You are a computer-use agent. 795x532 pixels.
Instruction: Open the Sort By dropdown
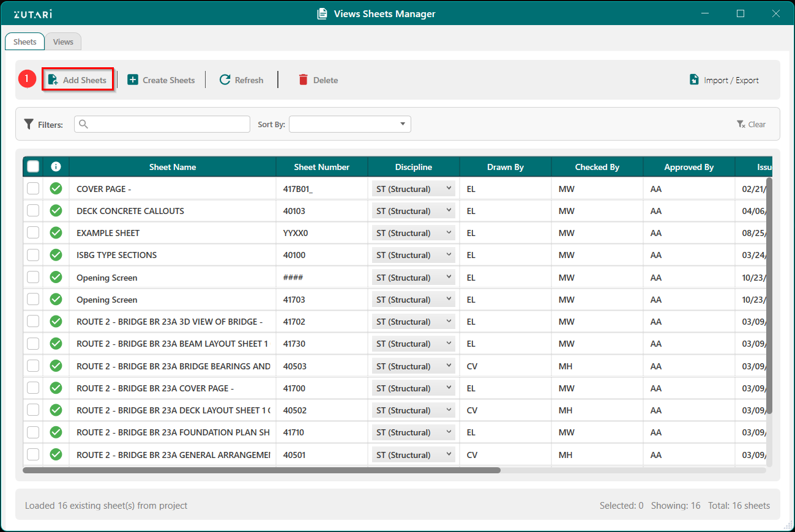(349, 124)
